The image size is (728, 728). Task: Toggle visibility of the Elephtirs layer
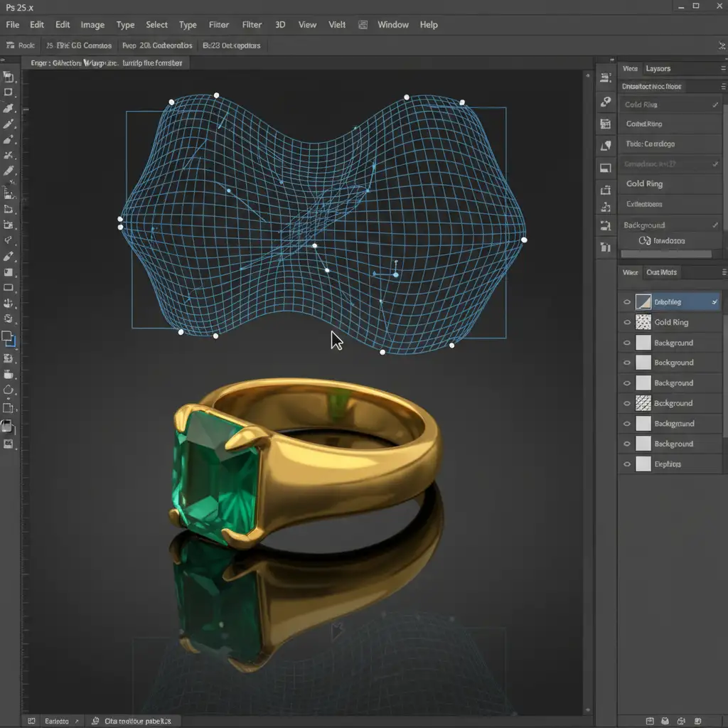coord(626,464)
